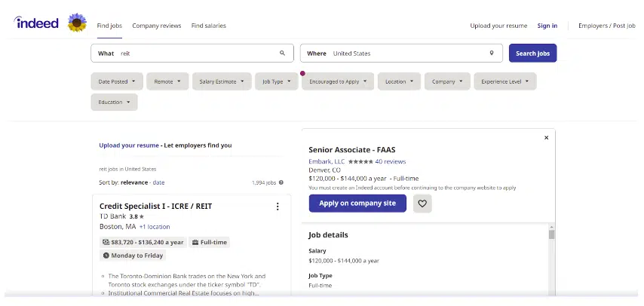Go to Find salaries tab
This screenshot has width=644, height=306.
tap(208, 26)
